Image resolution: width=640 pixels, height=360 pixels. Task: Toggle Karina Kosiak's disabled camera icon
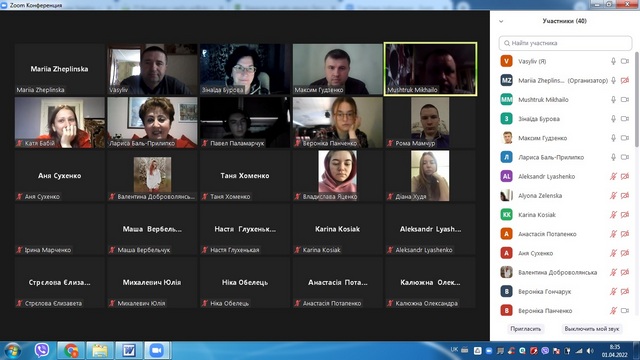(x=624, y=215)
